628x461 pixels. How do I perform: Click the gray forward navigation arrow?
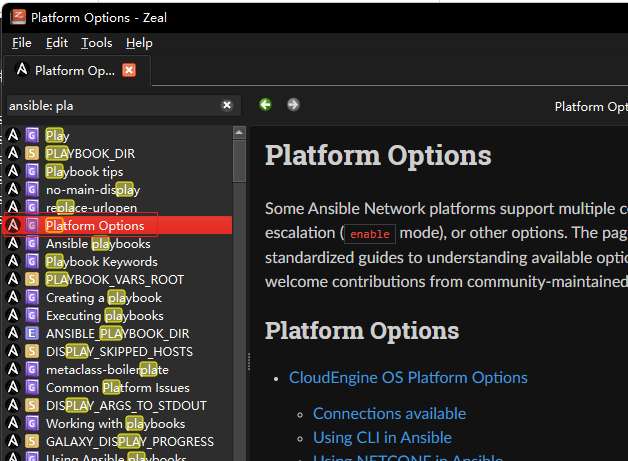click(x=293, y=105)
